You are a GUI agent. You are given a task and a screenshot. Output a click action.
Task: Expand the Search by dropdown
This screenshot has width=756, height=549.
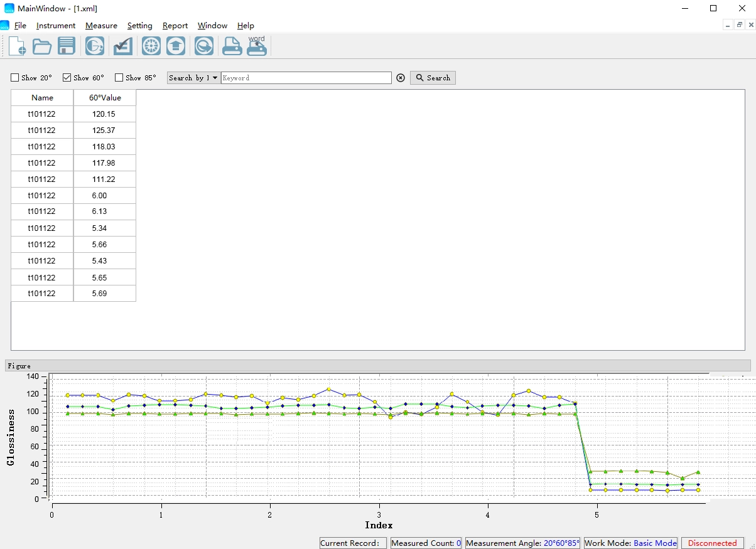coord(193,78)
